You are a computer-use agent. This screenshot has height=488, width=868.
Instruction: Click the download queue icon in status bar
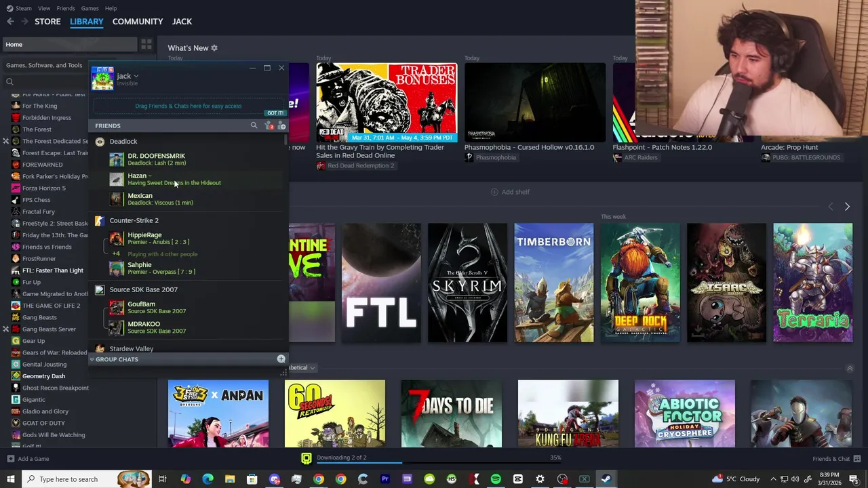(x=307, y=458)
